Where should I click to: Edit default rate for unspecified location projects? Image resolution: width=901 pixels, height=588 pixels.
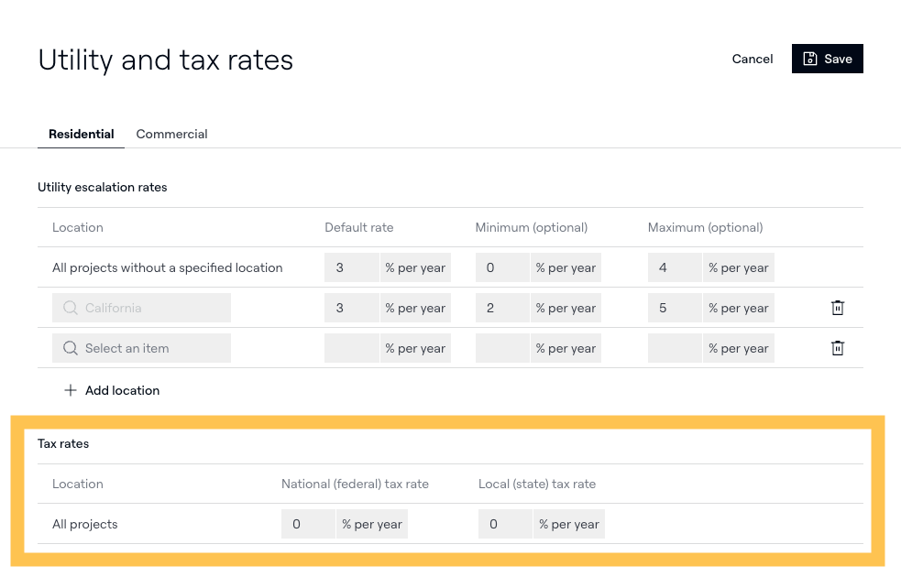351,267
